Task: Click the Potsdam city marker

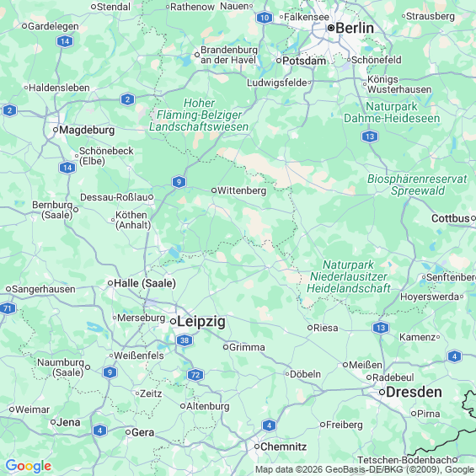Action: point(279,61)
